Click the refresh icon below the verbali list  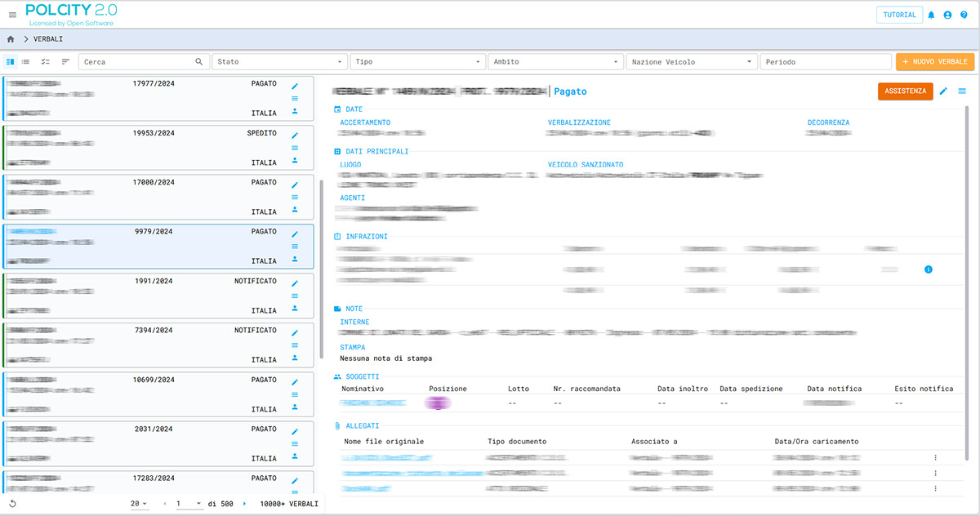click(13, 504)
